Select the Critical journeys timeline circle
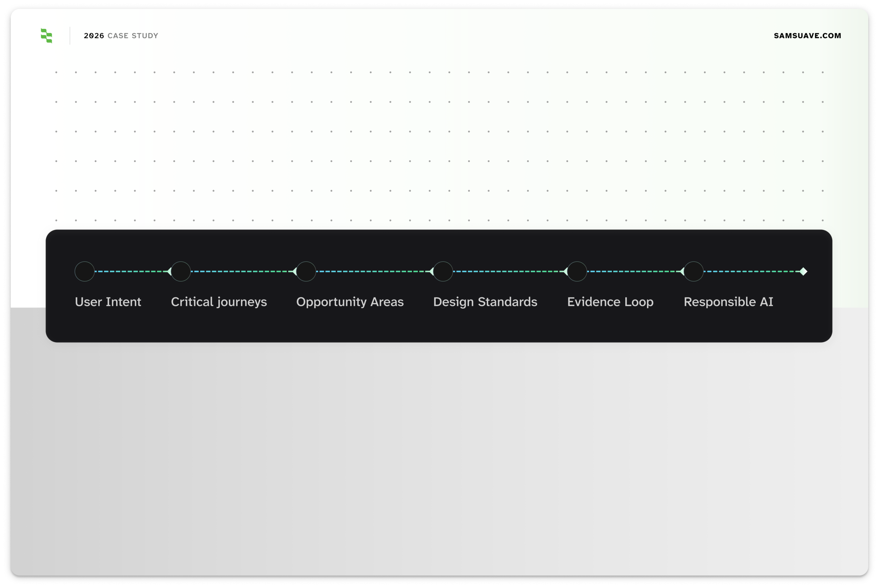This screenshot has width=879, height=588. point(181,272)
